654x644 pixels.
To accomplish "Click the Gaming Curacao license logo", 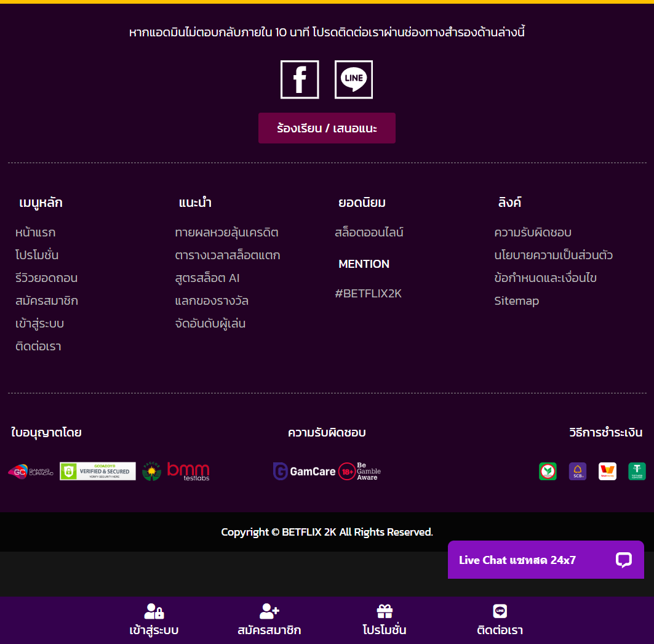I will 31,472.
